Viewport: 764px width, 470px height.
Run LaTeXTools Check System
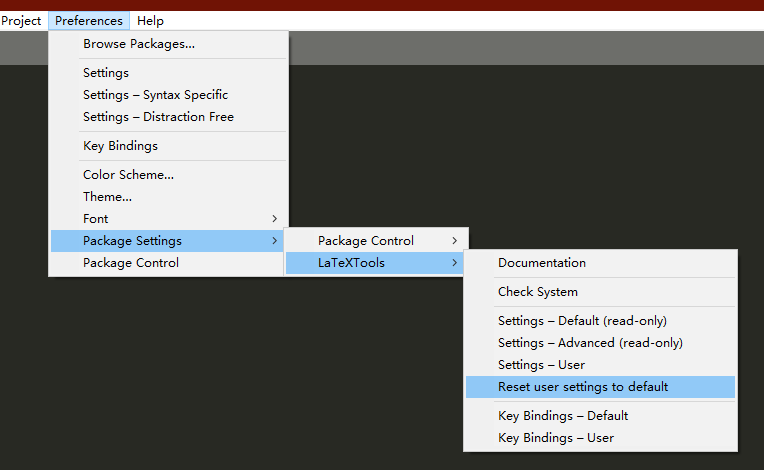point(538,292)
